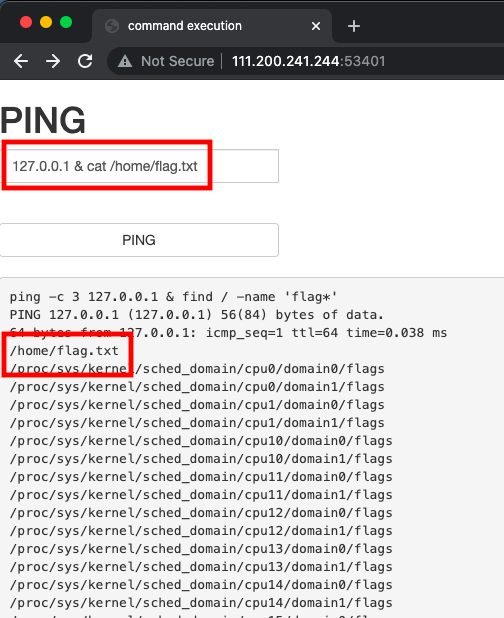504x618 pixels.
Task: Click the cpu11/domain0/flags output line
Action: (201, 477)
